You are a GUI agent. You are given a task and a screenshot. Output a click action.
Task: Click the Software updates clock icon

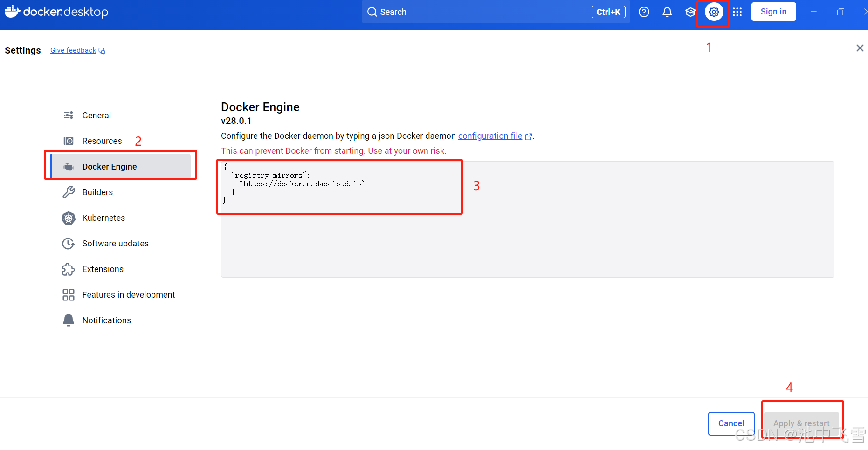tap(69, 244)
